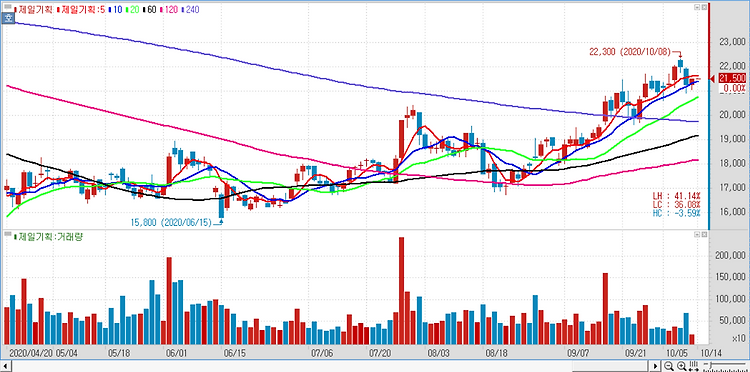Click the HC : -3.59% statistic
Screen dimensions: 750x372
point(676,213)
